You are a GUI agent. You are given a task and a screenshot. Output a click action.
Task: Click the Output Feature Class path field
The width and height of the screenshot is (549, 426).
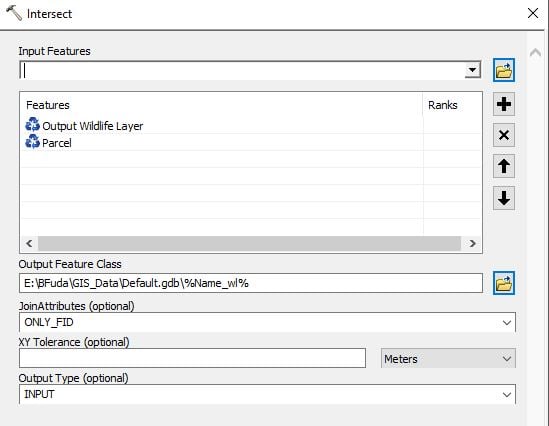[251, 283]
